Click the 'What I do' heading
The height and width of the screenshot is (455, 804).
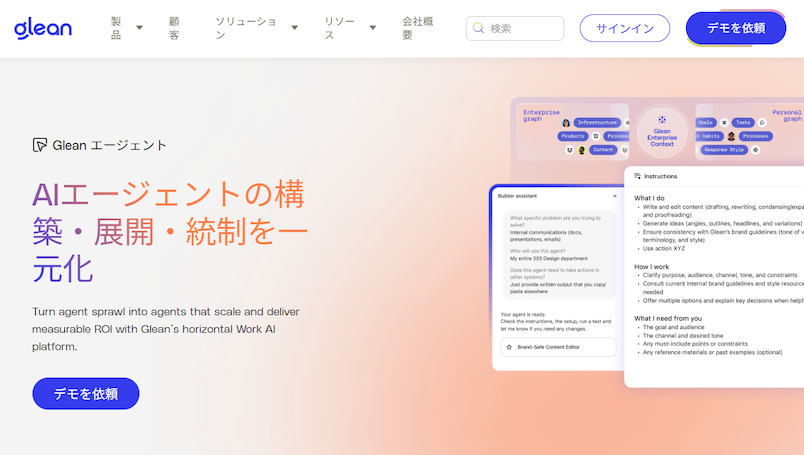[x=649, y=198]
